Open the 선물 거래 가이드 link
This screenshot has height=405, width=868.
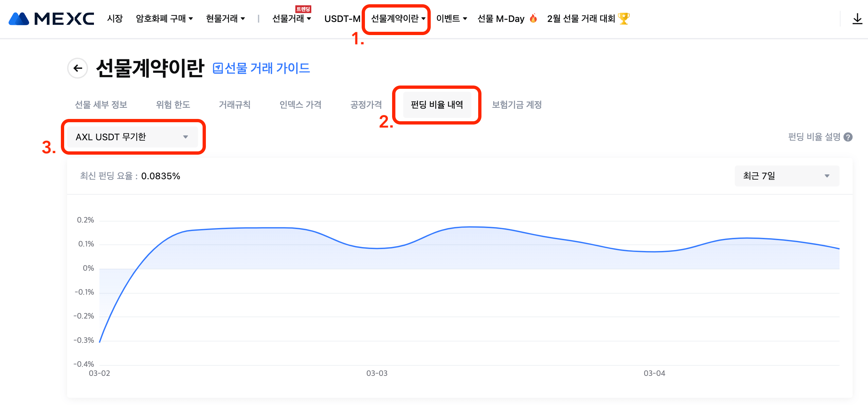267,68
